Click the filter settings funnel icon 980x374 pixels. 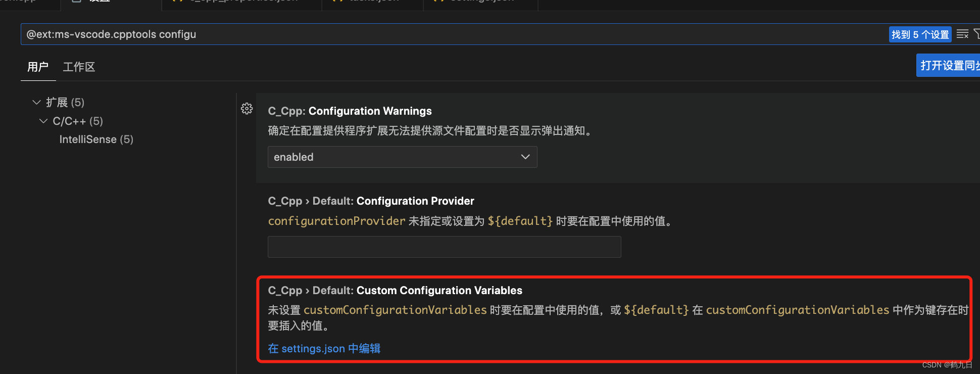coord(976,34)
